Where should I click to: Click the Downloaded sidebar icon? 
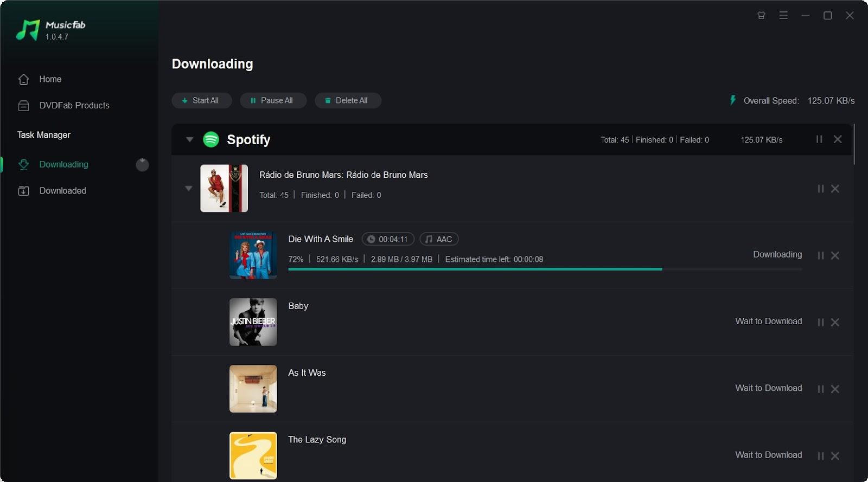point(23,191)
